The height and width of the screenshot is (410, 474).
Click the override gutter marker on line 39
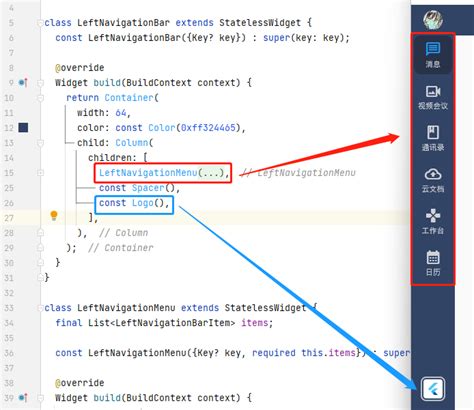[23, 397]
